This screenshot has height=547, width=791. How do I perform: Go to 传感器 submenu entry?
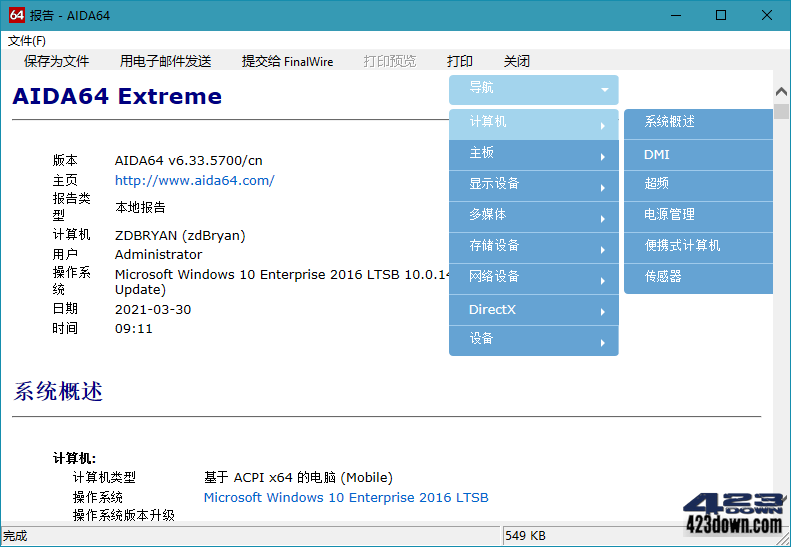pos(698,279)
